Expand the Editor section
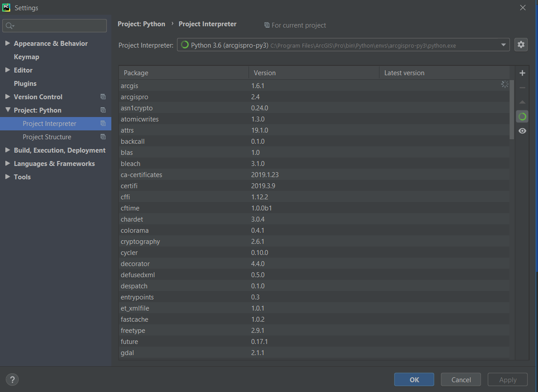 [8, 70]
